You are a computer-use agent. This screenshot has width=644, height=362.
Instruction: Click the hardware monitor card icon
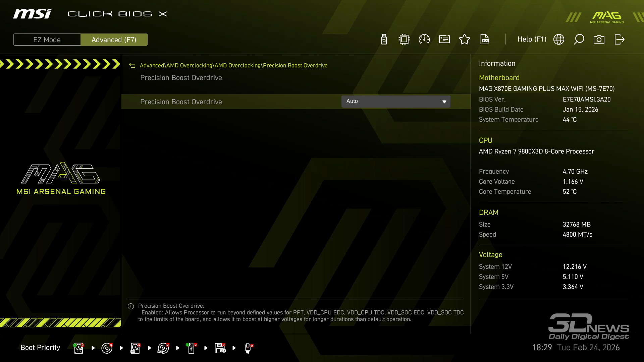444,40
